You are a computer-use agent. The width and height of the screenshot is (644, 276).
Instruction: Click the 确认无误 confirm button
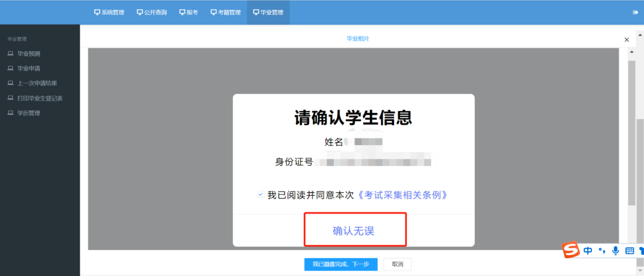point(353,231)
